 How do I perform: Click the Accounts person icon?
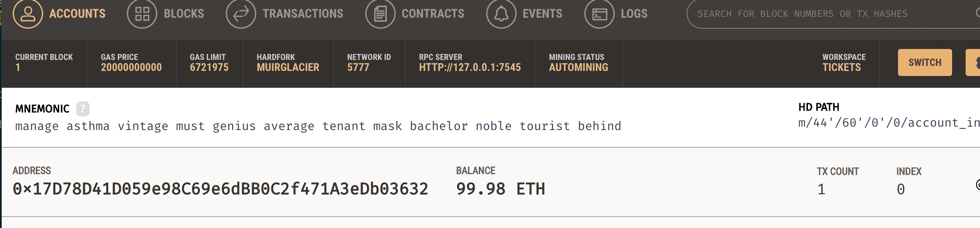coord(28,14)
